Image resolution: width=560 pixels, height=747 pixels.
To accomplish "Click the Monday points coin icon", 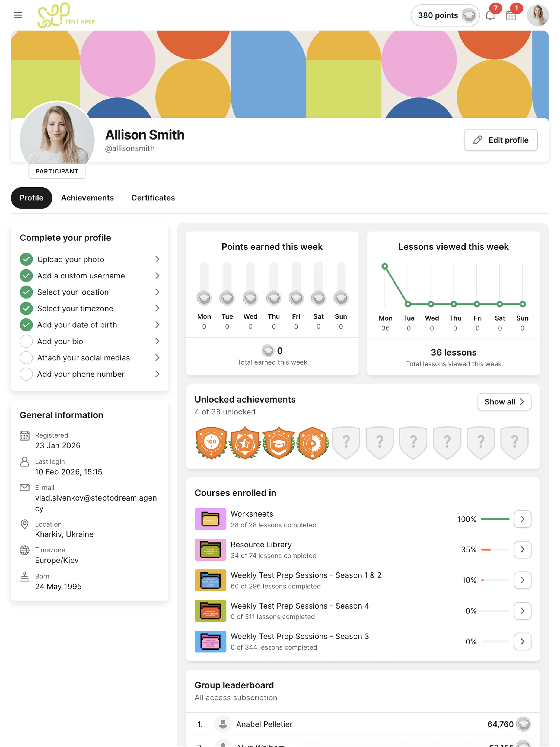I will point(204,298).
